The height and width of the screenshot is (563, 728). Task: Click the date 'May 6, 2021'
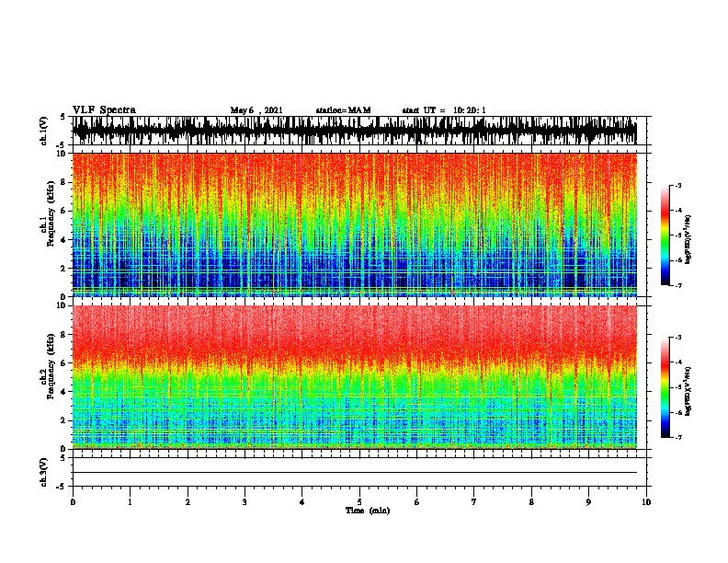pos(256,110)
